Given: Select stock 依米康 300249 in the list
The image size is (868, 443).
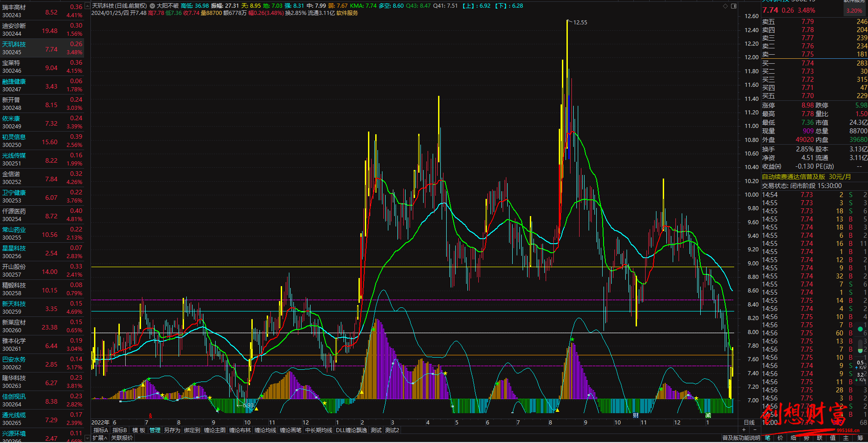Looking at the screenshot, I should [42, 123].
